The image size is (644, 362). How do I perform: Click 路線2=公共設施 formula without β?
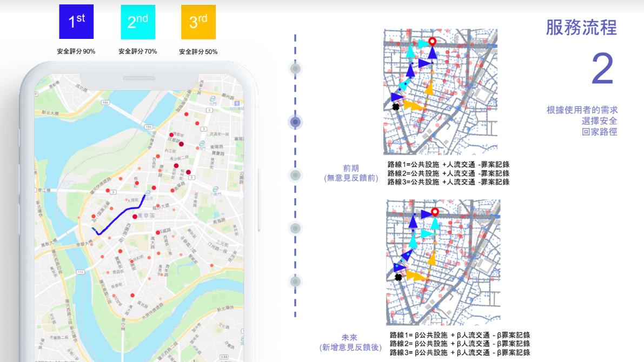[448, 173]
